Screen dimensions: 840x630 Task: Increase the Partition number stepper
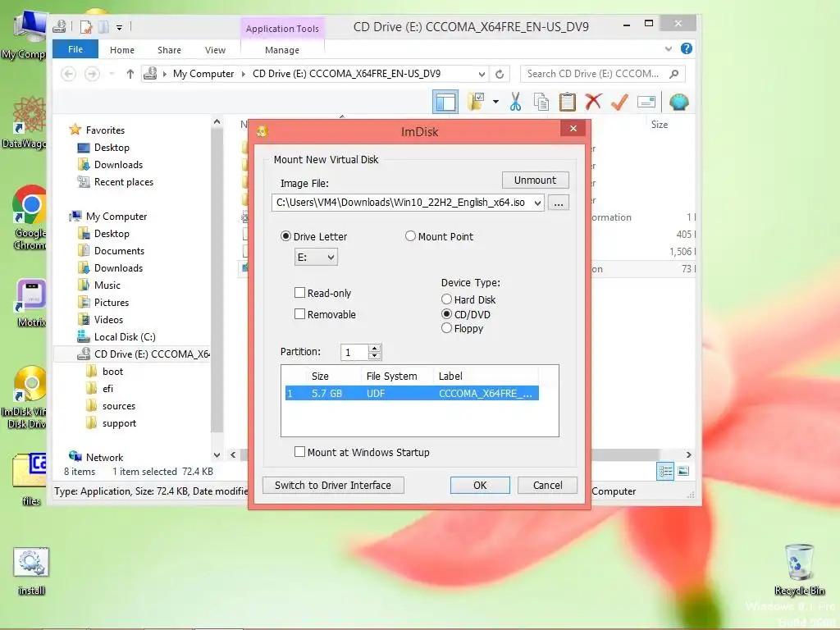click(x=374, y=348)
